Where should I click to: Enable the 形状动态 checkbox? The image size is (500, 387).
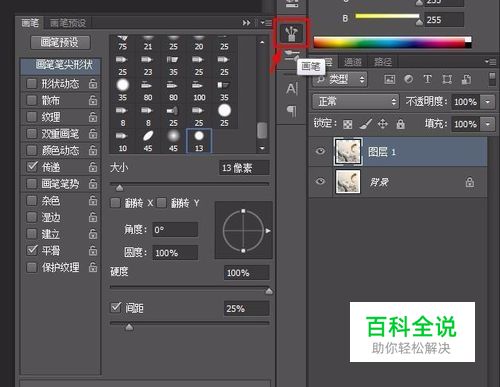tap(31, 83)
